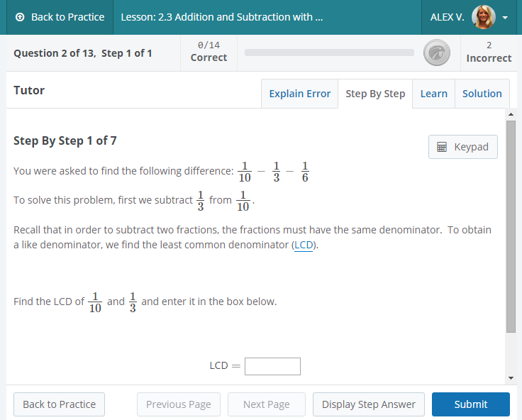This screenshot has width=522, height=420.
Task: Click the bottom Back to Practice button
Action: coord(59,404)
